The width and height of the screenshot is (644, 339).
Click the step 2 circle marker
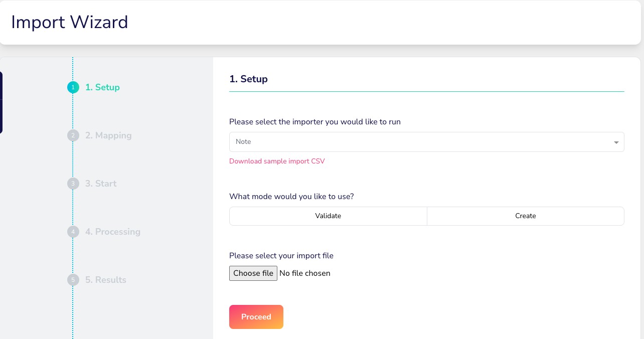pyautogui.click(x=73, y=135)
